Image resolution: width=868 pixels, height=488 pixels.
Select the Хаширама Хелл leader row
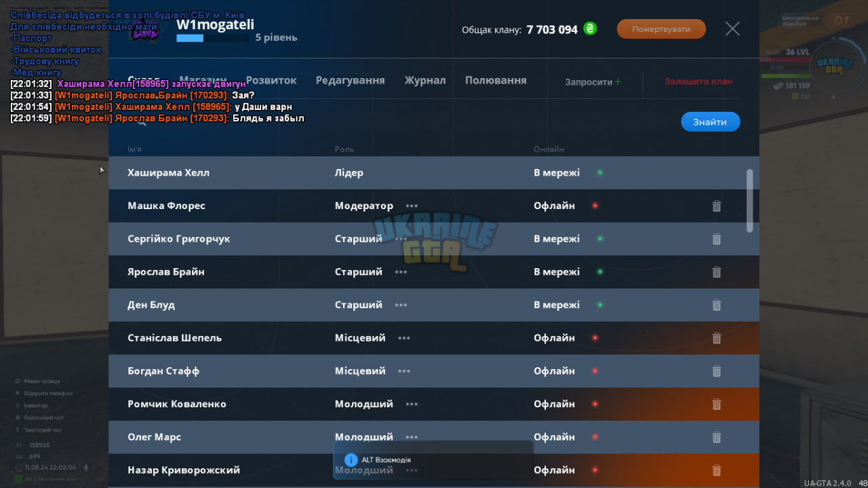tap(434, 173)
